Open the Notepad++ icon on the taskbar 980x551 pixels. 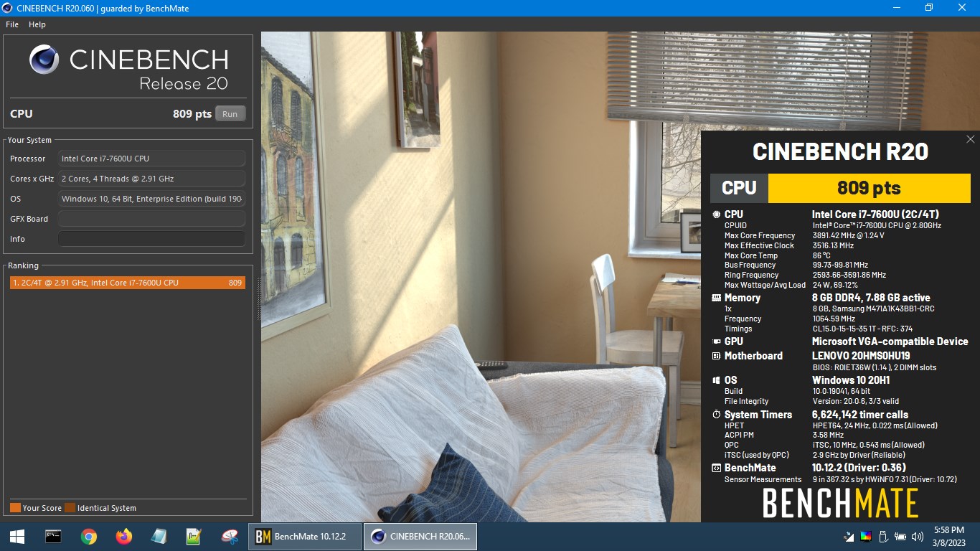194,537
